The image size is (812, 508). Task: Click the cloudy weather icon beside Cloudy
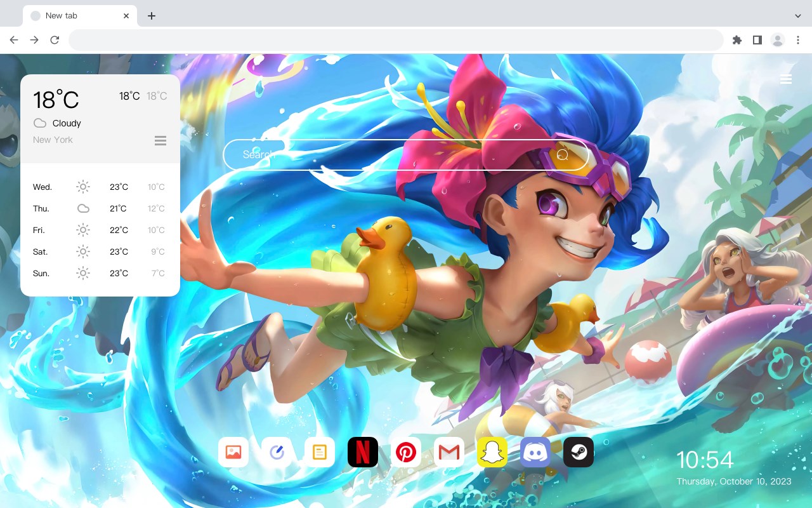[x=40, y=123]
